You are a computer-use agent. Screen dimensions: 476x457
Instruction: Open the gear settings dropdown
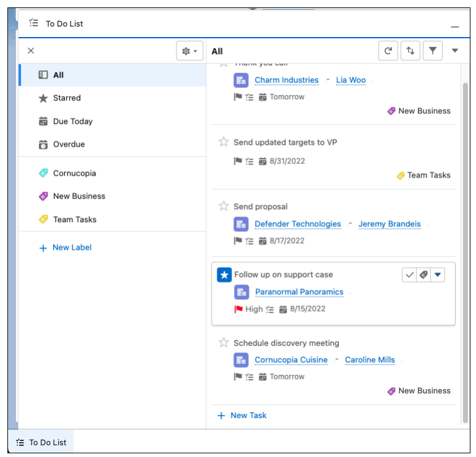click(x=190, y=51)
